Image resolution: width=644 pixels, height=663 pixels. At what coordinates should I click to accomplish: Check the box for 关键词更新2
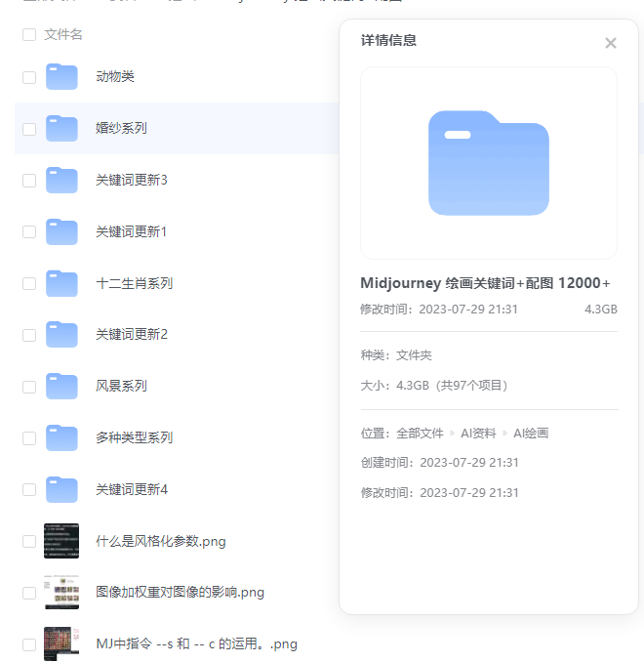(x=29, y=335)
